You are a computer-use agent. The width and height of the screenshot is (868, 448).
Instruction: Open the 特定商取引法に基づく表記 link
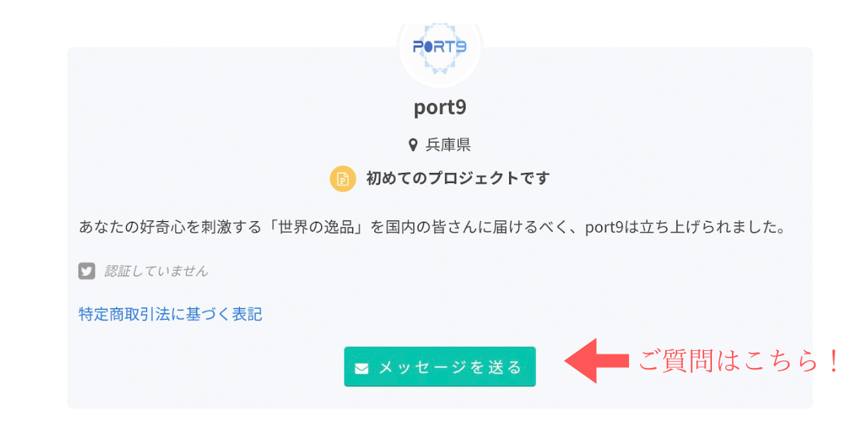[170, 314]
